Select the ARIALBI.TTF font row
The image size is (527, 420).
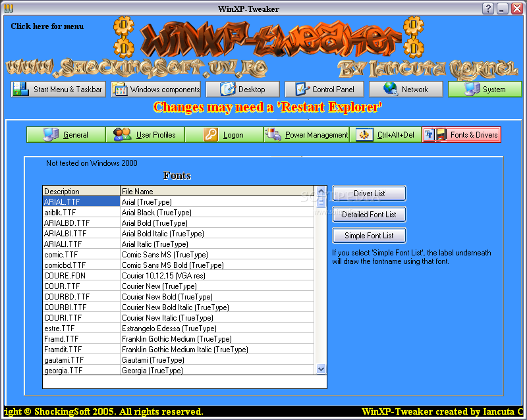[x=178, y=234]
